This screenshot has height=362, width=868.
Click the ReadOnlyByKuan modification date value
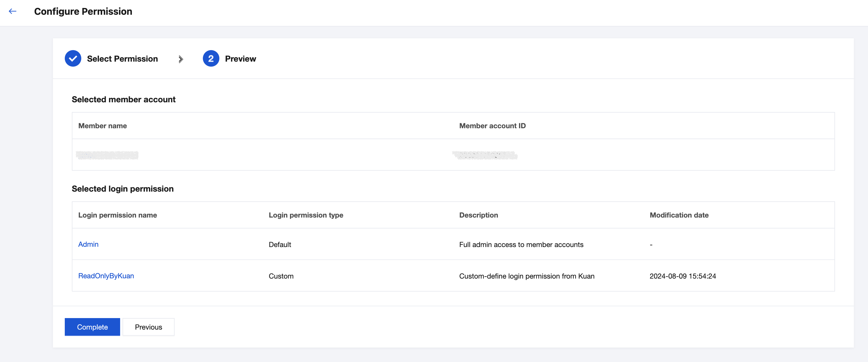click(683, 276)
